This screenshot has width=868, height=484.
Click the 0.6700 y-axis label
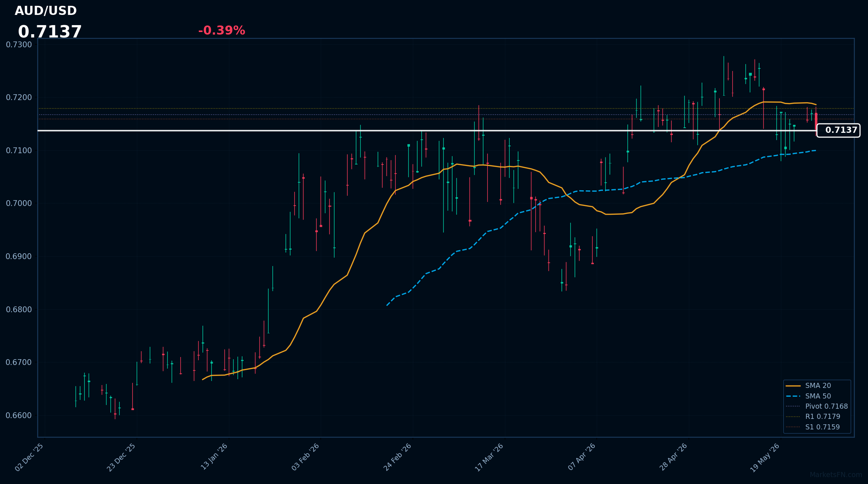coord(19,362)
